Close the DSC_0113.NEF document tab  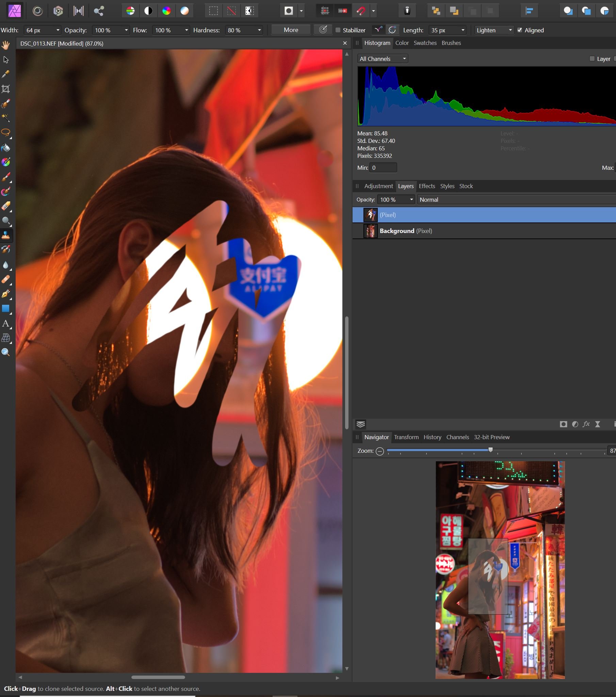coord(345,43)
